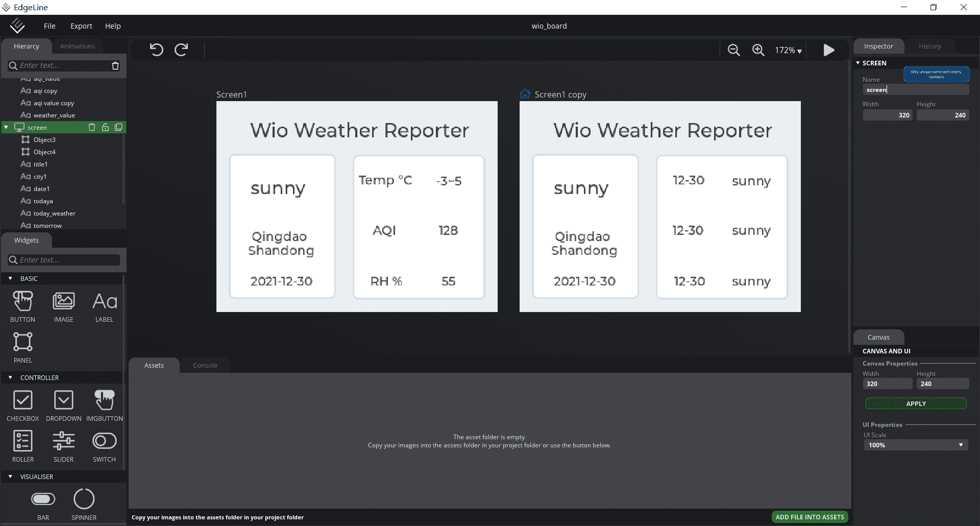The height and width of the screenshot is (526, 980).
Task: Duplicate the screen hierarchy item
Action: [x=118, y=127]
